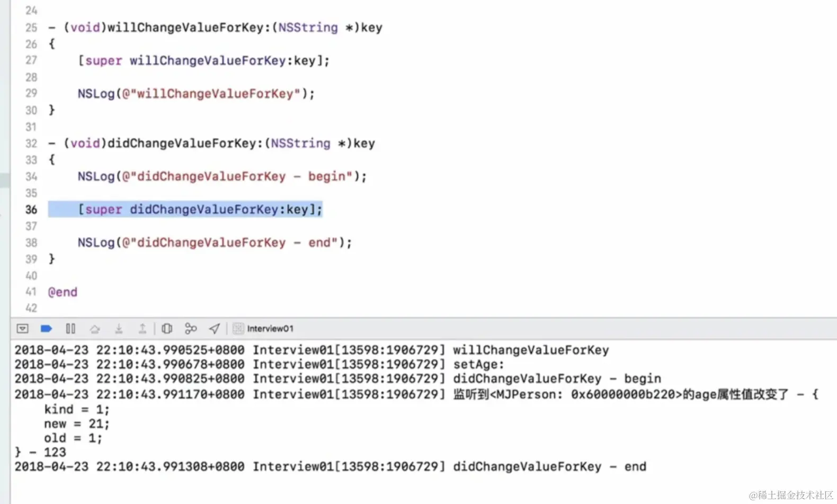Pause program execution in the debug bar
Image resolution: width=837 pixels, height=504 pixels.
70,329
